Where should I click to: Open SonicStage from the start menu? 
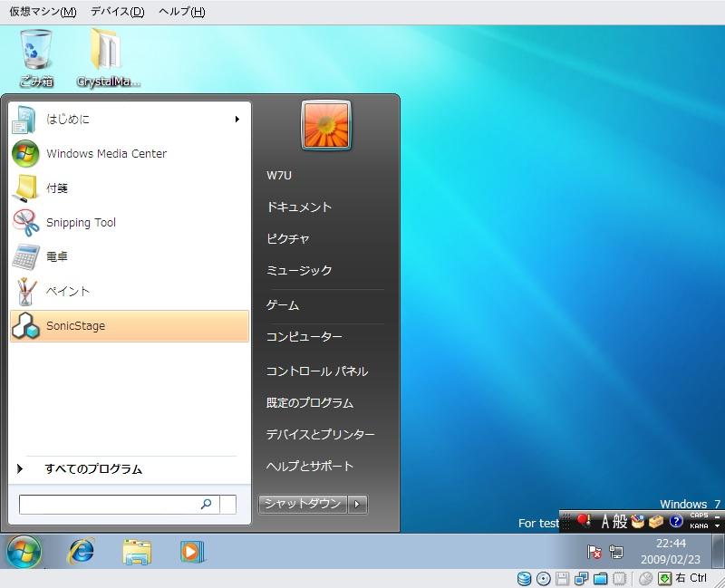130,326
